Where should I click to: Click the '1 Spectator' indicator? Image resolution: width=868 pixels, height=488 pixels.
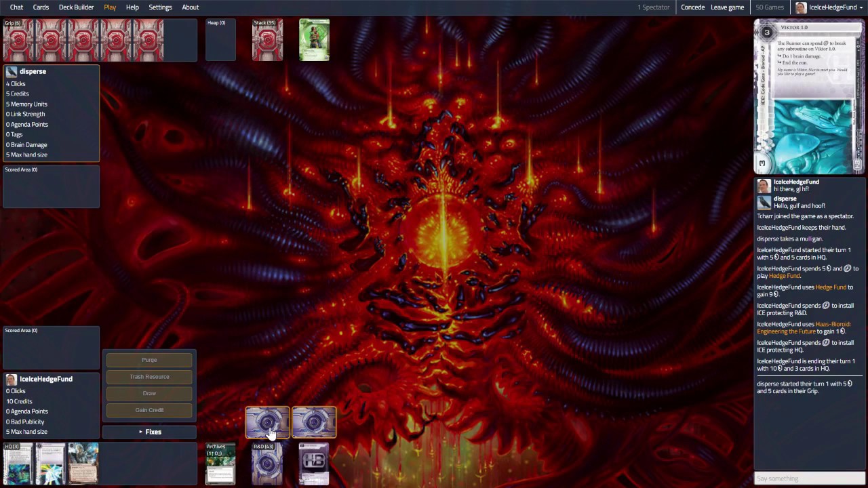click(653, 7)
